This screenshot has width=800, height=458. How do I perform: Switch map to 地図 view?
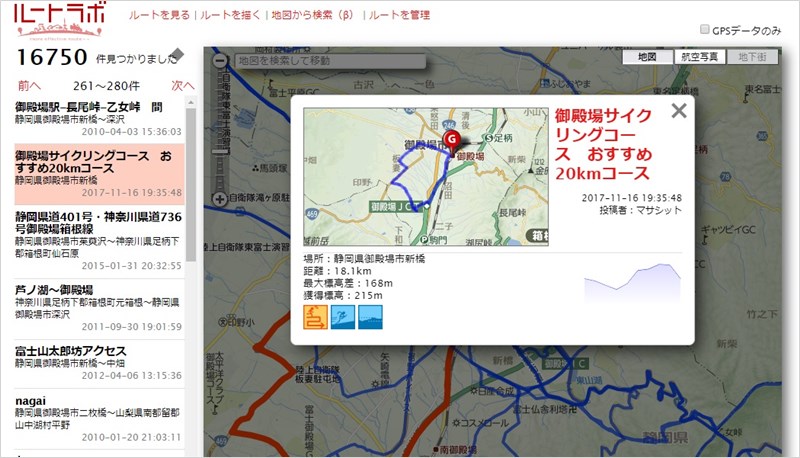point(647,57)
